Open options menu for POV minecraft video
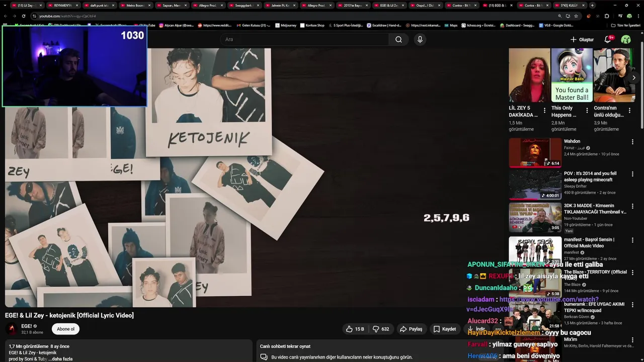This screenshot has width=644, height=362. (632, 174)
